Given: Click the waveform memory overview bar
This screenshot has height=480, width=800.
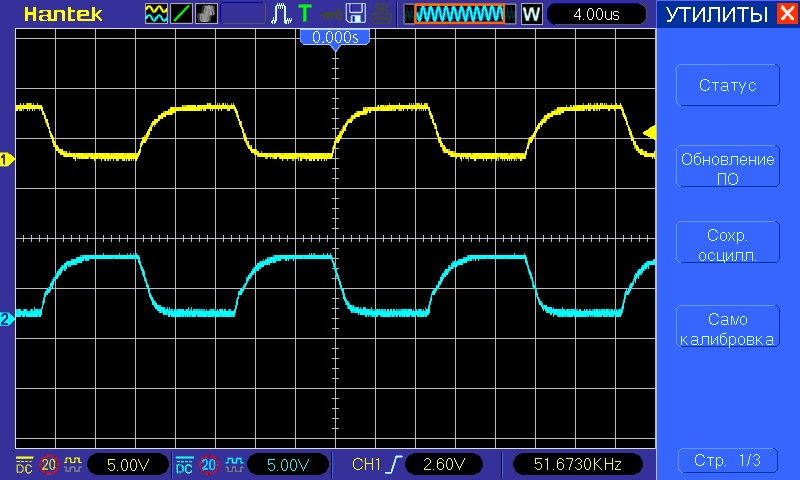Looking at the screenshot, I should tap(460, 14).
